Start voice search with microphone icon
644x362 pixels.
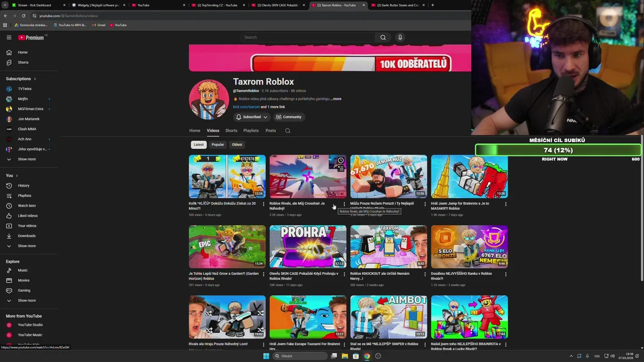pyautogui.click(x=400, y=37)
